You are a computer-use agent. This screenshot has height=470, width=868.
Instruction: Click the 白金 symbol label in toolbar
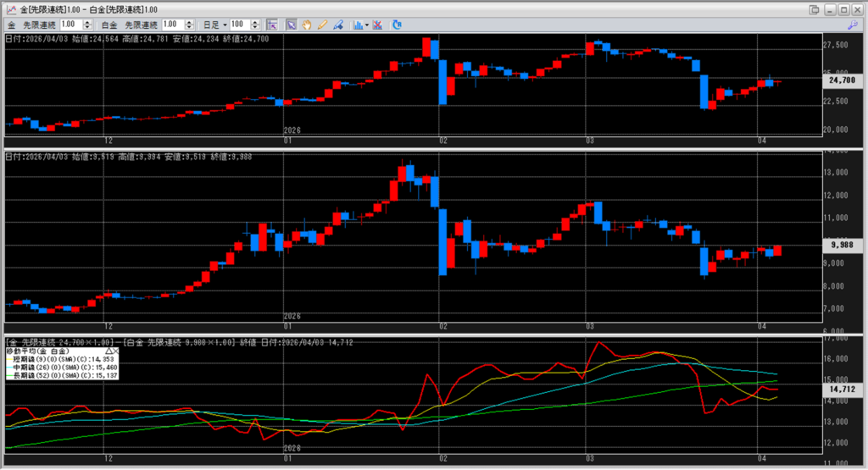tap(109, 25)
